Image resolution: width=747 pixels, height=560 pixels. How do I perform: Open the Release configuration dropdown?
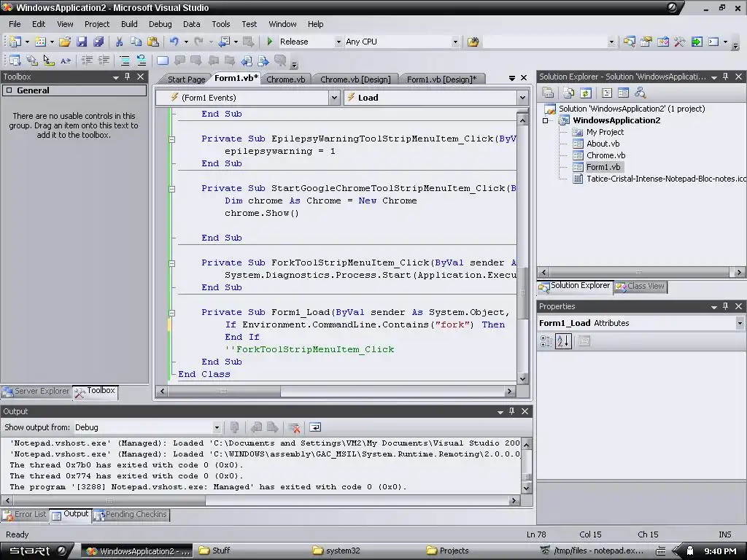coord(338,42)
